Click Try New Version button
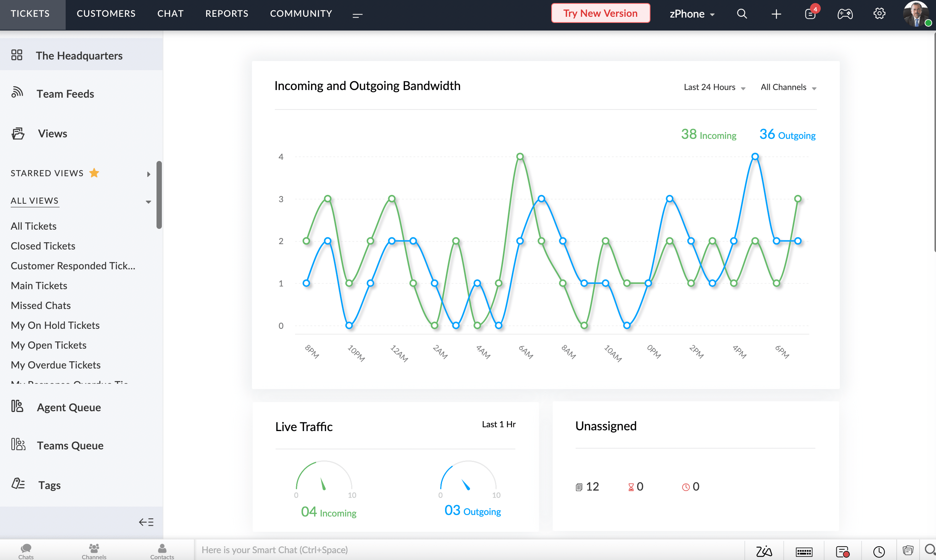Screen dimensions: 936x560 (600, 13)
